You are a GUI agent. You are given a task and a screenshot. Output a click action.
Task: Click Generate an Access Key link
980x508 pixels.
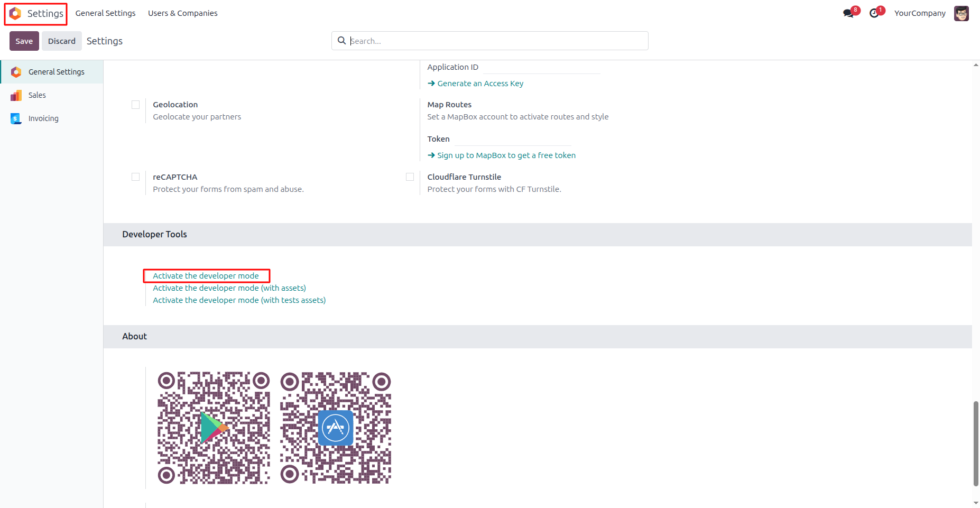[x=476, y=84]
